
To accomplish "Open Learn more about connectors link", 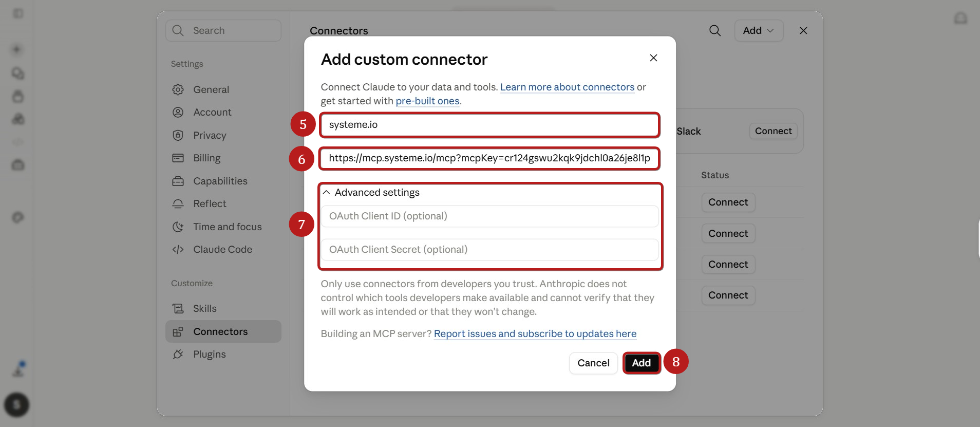I will click(x=567, y=87).
